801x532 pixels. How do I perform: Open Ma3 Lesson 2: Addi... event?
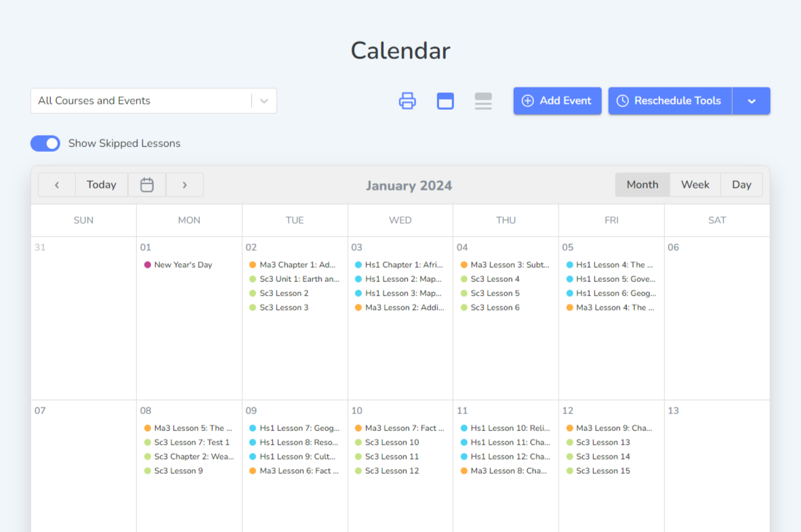(x=399, y=308)
